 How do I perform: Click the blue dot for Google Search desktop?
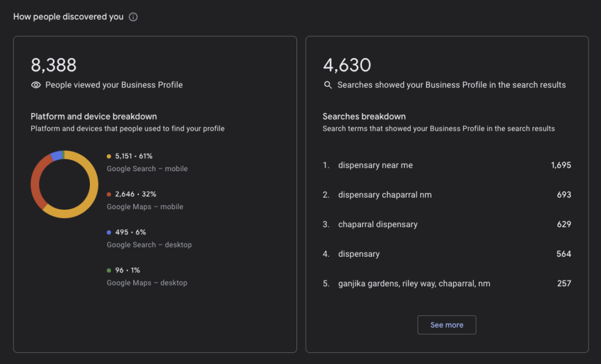coord(109,233)
